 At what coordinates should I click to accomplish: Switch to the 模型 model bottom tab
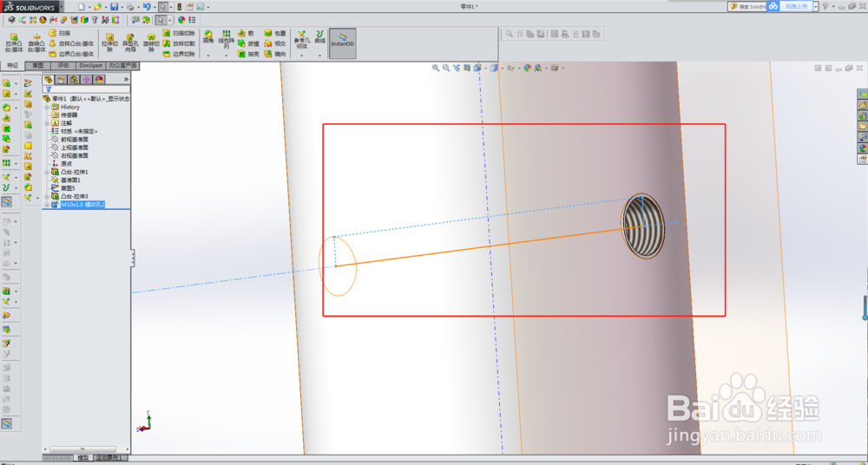(x=83, y=458)
